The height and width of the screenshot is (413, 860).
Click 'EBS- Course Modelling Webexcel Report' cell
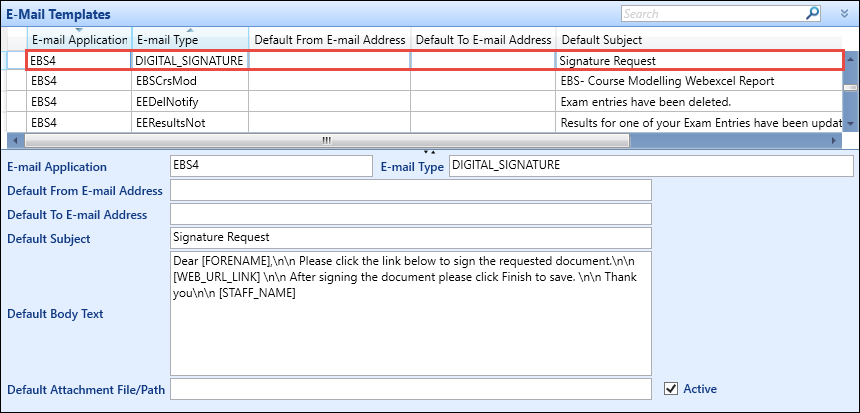[699, 81]
